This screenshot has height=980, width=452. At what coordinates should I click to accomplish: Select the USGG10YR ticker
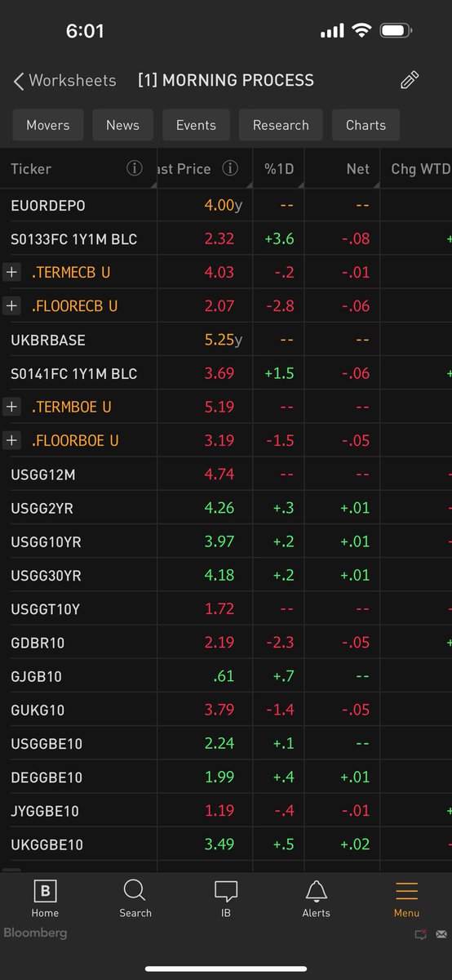tap(46, 541)
